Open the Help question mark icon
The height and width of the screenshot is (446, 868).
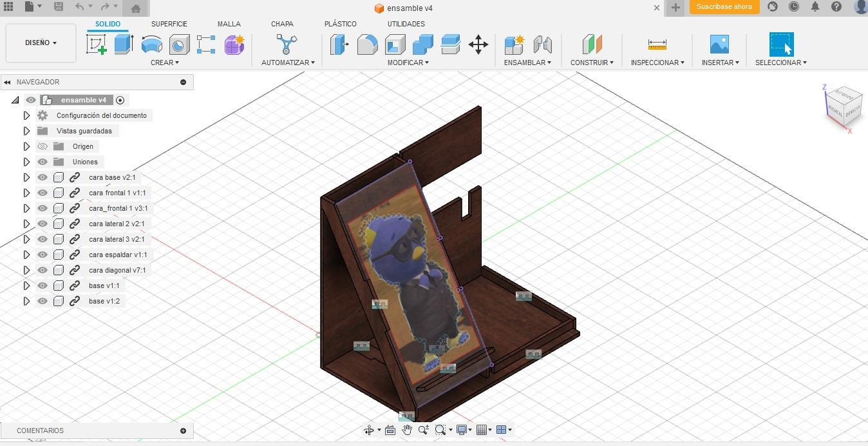click(x=836, y=7)
